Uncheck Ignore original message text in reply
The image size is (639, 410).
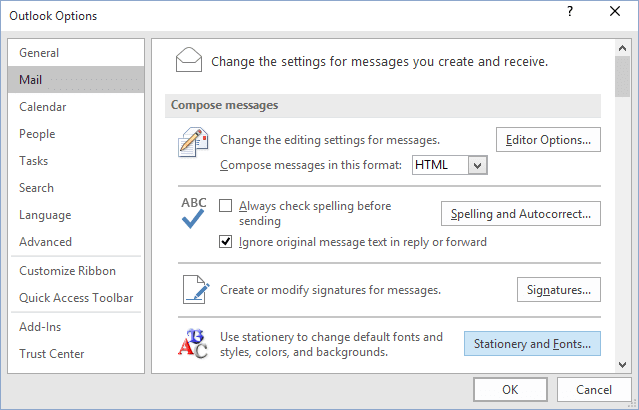point(225,242)
